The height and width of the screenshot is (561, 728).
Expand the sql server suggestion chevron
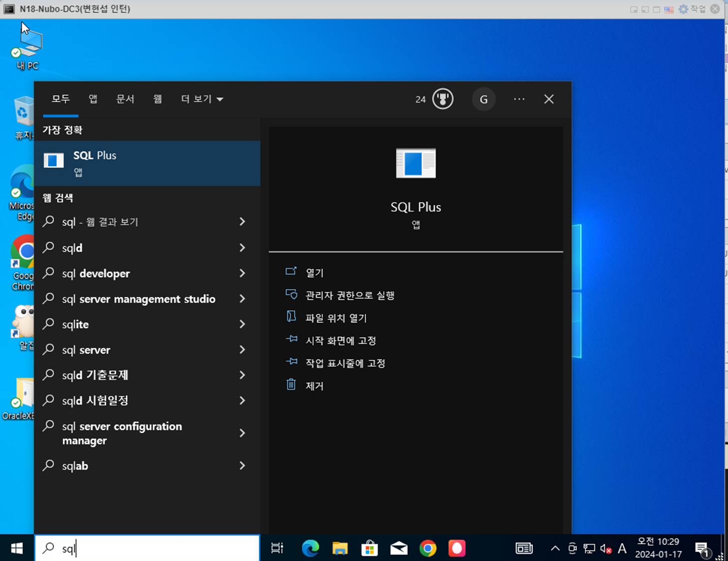[x=242, y=350]
